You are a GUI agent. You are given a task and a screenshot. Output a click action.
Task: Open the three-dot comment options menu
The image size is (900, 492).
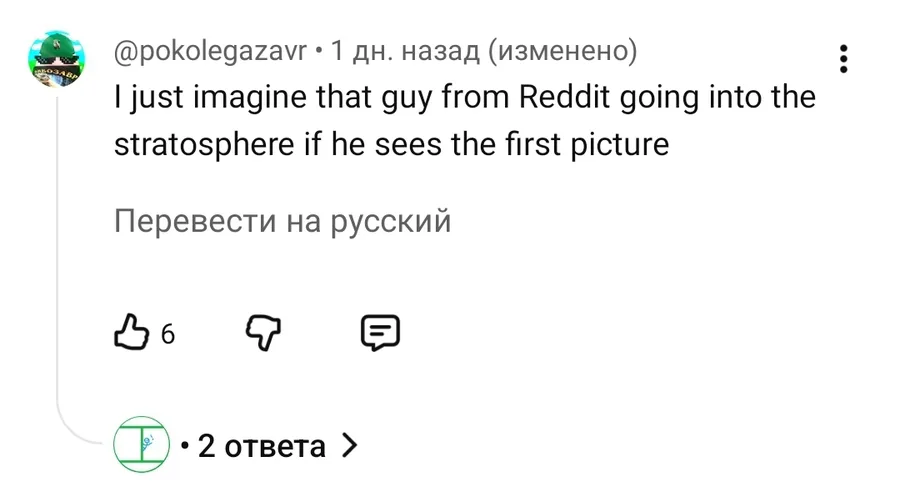point(844,59)
